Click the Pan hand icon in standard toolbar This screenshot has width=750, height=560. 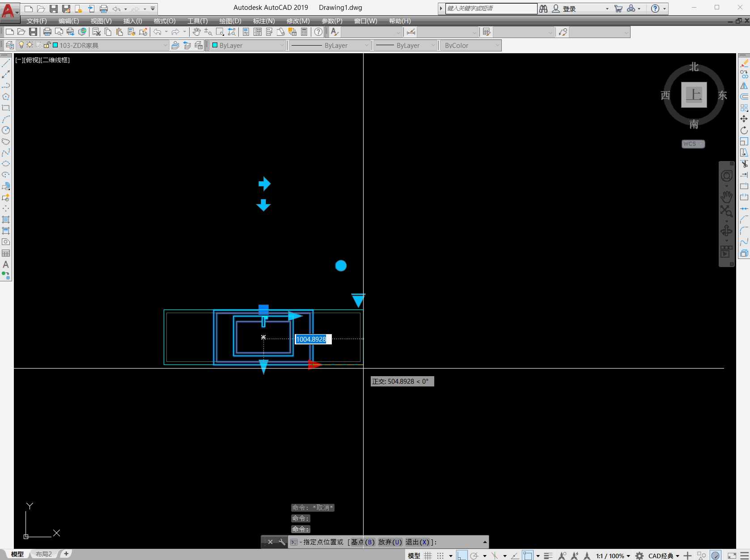tap(196, 32)
